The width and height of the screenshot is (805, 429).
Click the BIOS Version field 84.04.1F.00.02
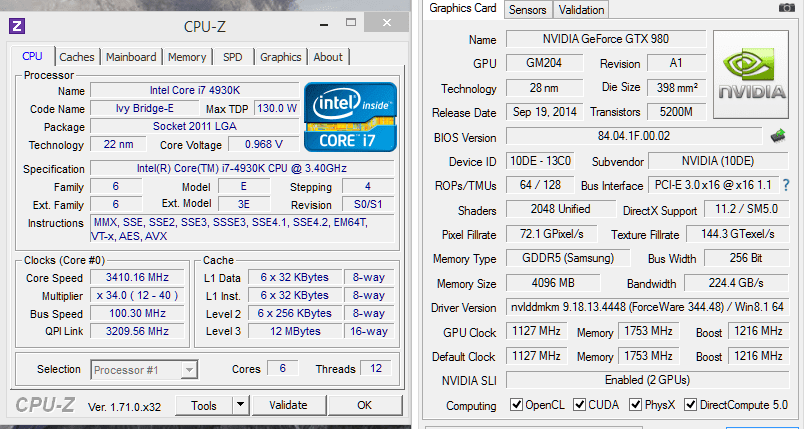634,136
